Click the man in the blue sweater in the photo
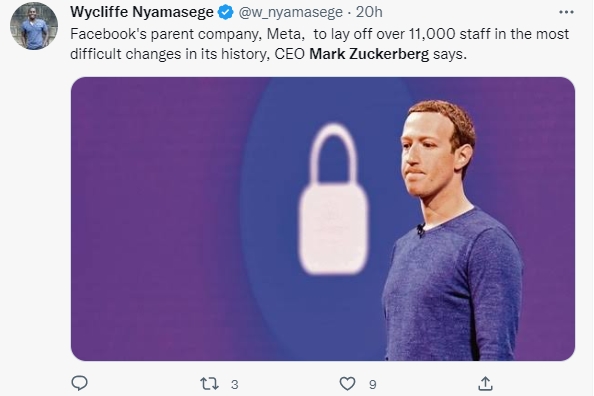Image resolution: width=594 pixels, height=396 pixels. pos(453,231)
